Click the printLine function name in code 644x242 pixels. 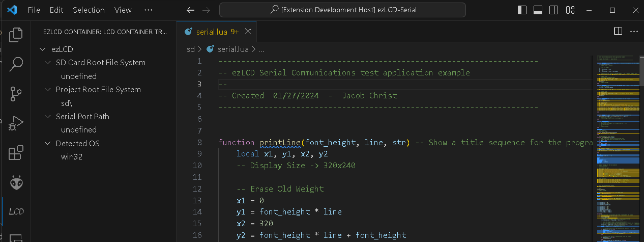click(x=279, y=143)
